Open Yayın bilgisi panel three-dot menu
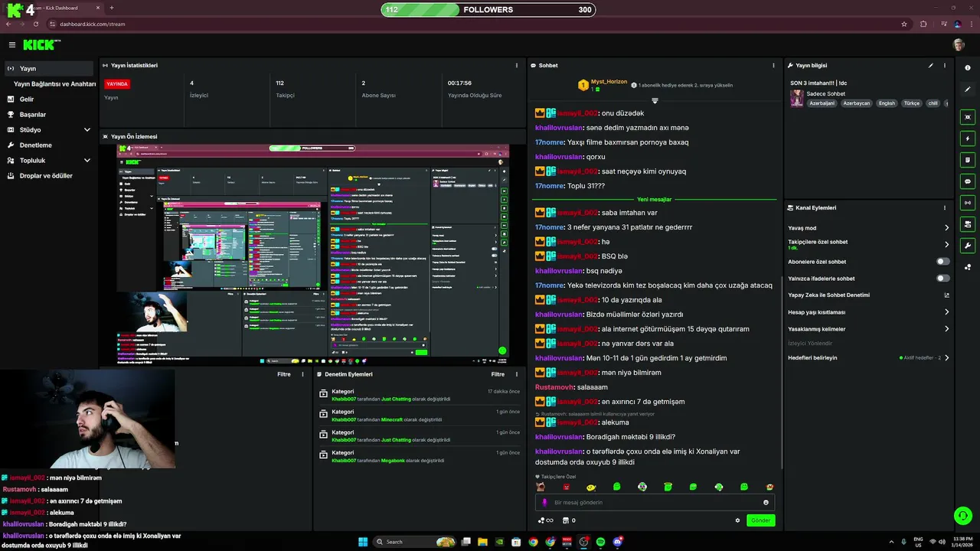980x551 pixels. pyautogui.click(x=945, y=65)
